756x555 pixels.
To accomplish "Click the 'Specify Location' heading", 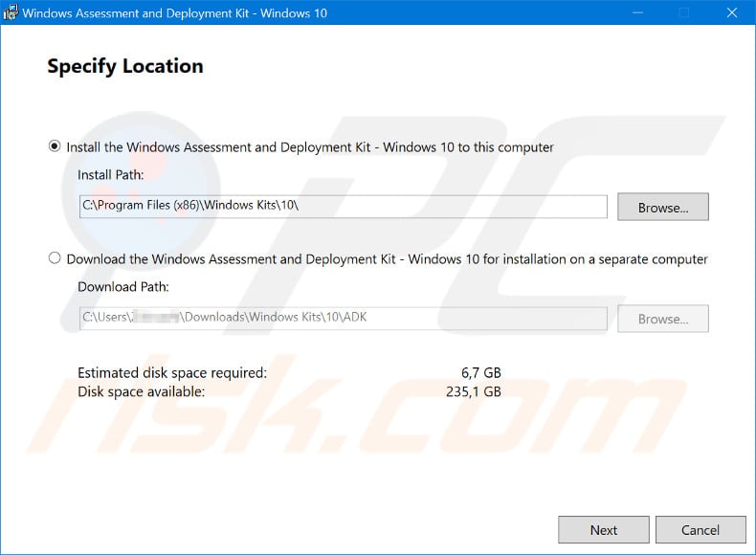I will coord(125,67).
